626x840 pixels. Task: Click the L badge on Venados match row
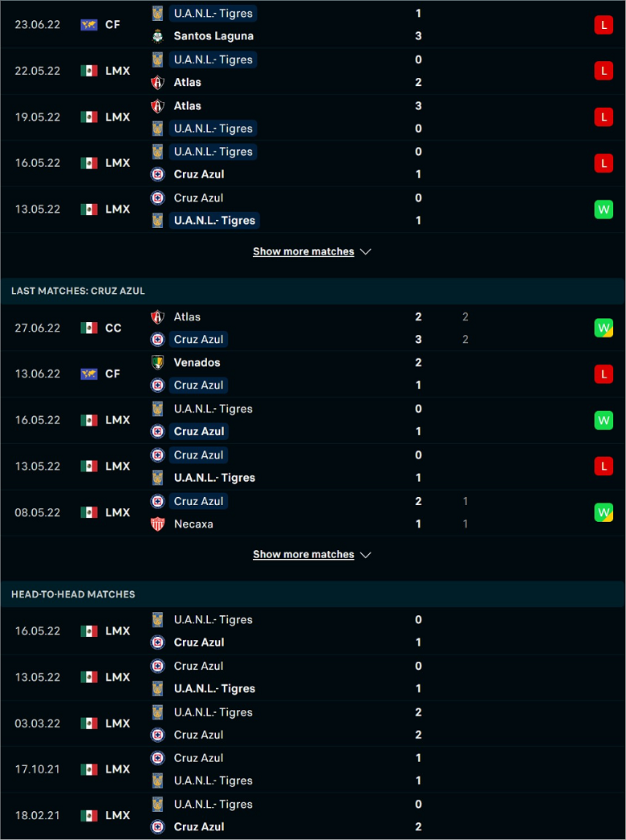coord(604,374)
